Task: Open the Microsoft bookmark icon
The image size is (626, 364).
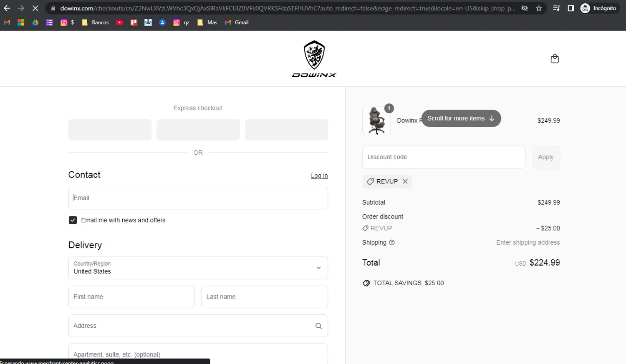Action: pyautogui.click(x=21, y=23)
